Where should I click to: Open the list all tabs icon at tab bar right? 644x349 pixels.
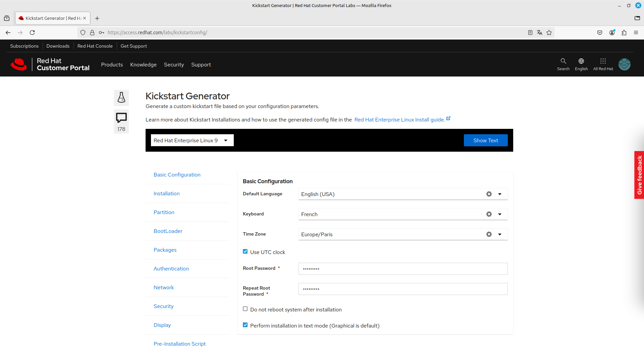tap(637, 18)
